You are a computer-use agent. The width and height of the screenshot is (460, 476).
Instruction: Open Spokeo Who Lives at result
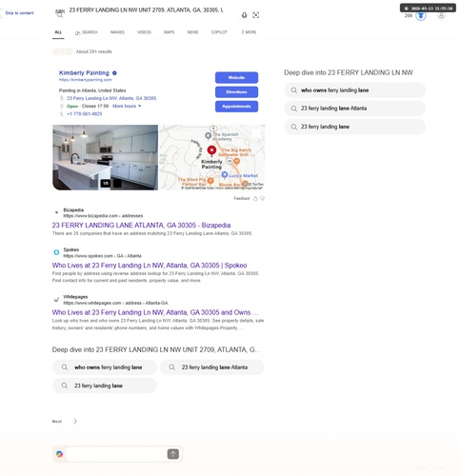tap(150, 266)
